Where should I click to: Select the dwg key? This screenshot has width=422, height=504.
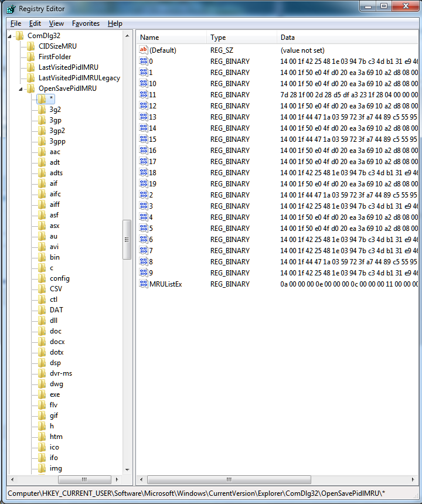pos(56,384)
